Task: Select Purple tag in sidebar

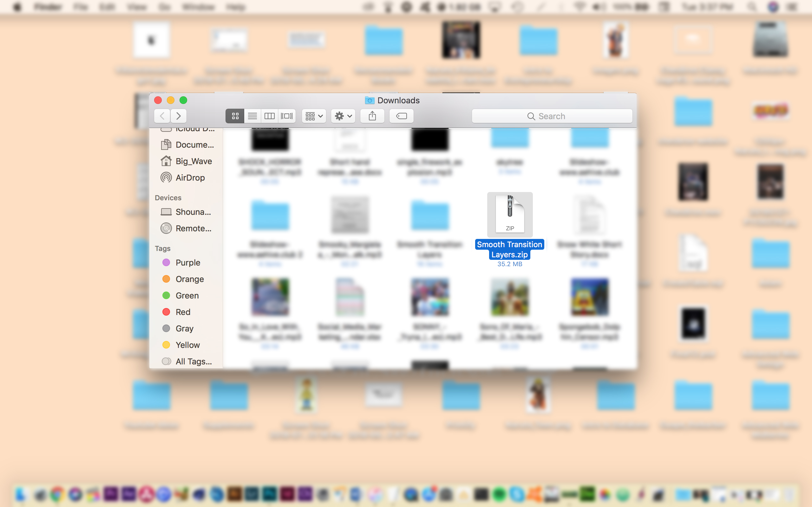Action: click(187, 262)
